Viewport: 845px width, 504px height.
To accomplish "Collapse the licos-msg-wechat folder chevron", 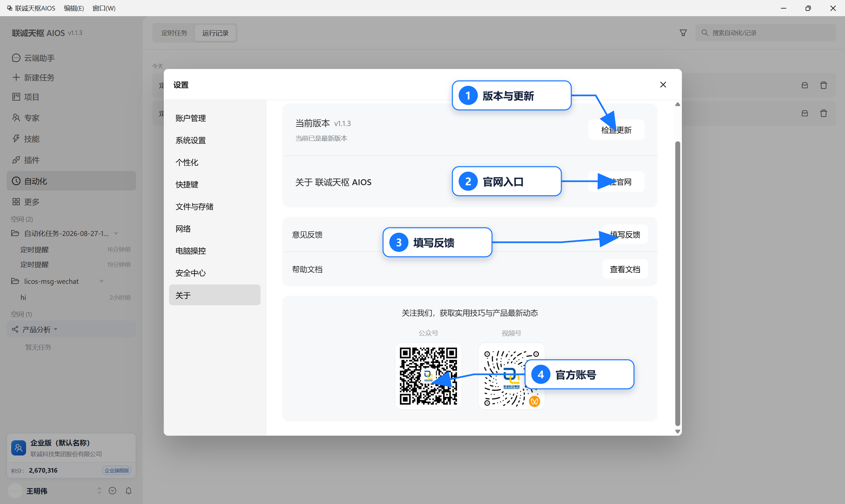I will (x=101, y=281).
